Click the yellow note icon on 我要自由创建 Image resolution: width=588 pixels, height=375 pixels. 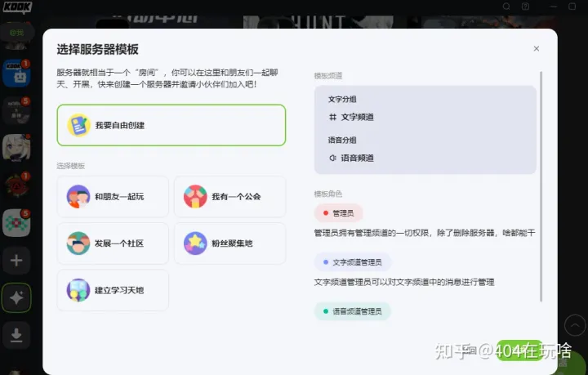(x=78, y=125)
